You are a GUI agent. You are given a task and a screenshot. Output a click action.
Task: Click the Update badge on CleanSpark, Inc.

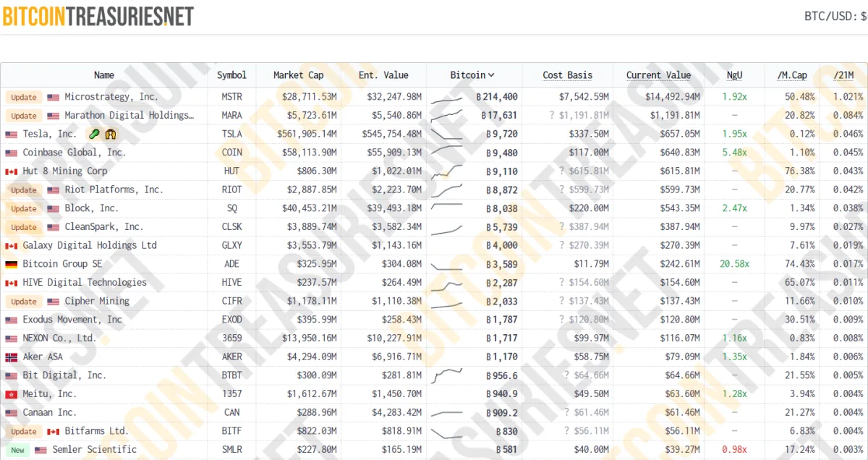coord(24,227)
